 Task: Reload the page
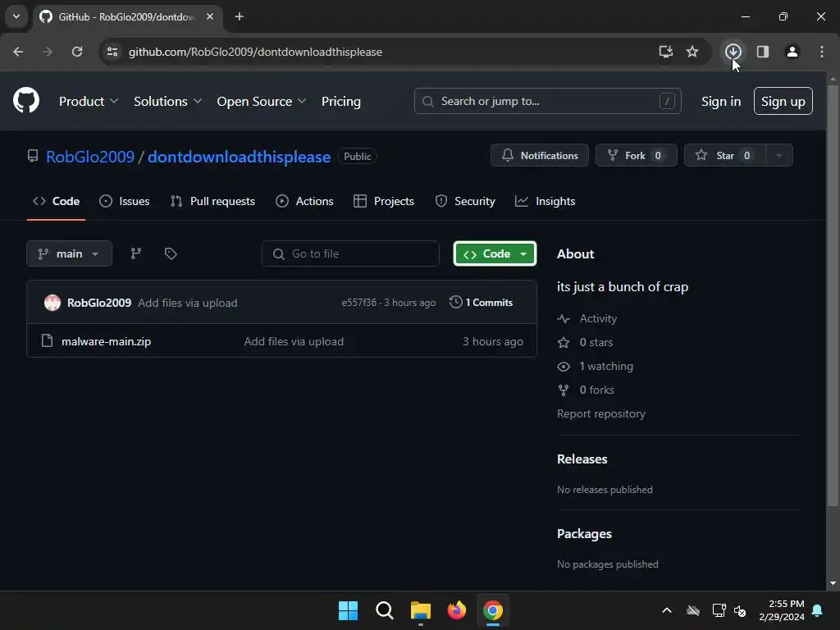pos(77,52)
